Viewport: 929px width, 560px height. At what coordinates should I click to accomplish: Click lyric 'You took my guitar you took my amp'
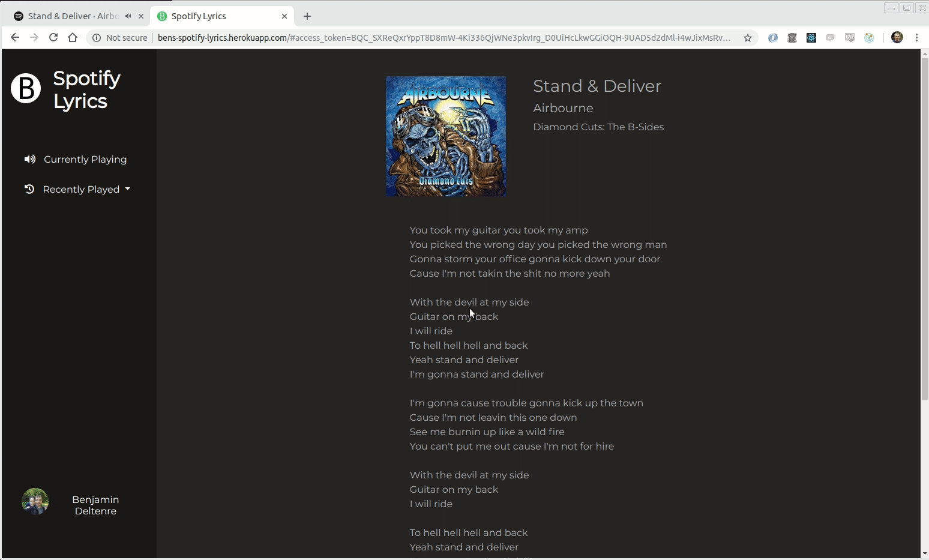(x=499, y=230)
